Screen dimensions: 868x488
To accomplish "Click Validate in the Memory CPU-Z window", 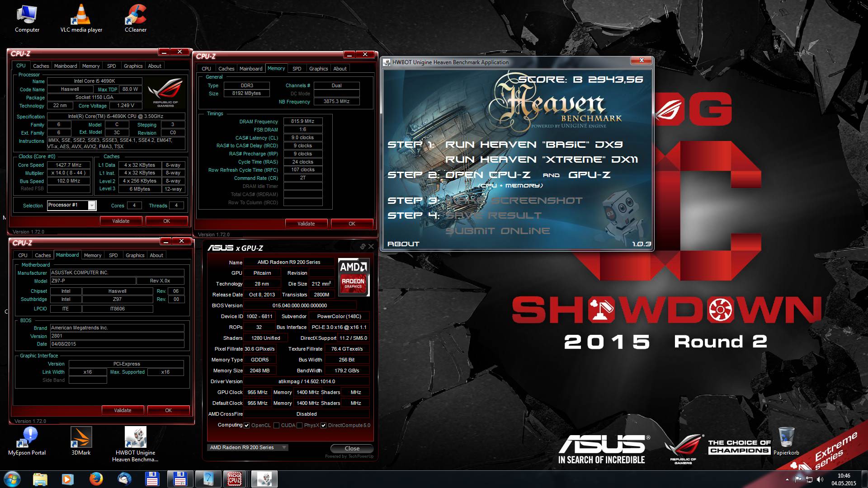I will (x=306, y=224).
